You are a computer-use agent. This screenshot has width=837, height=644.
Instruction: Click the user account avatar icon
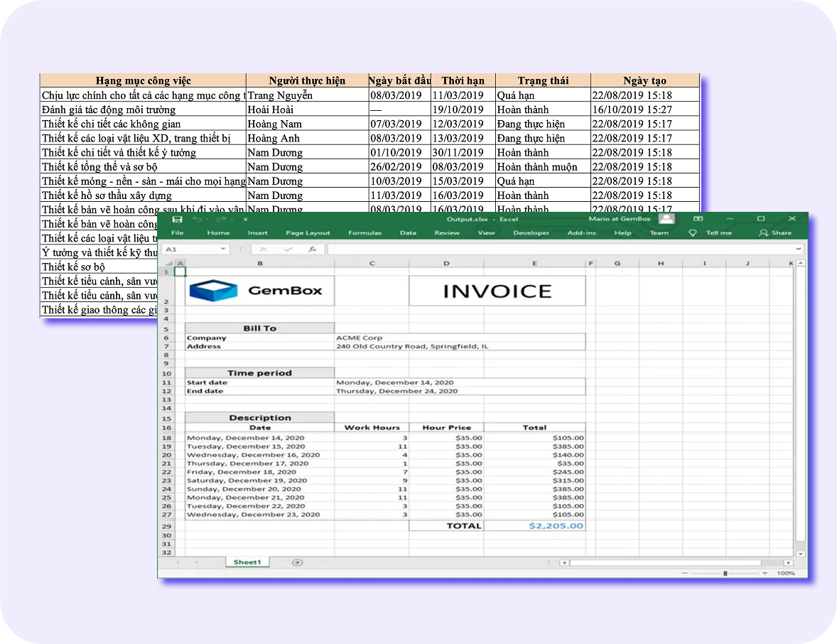point(666,219)
